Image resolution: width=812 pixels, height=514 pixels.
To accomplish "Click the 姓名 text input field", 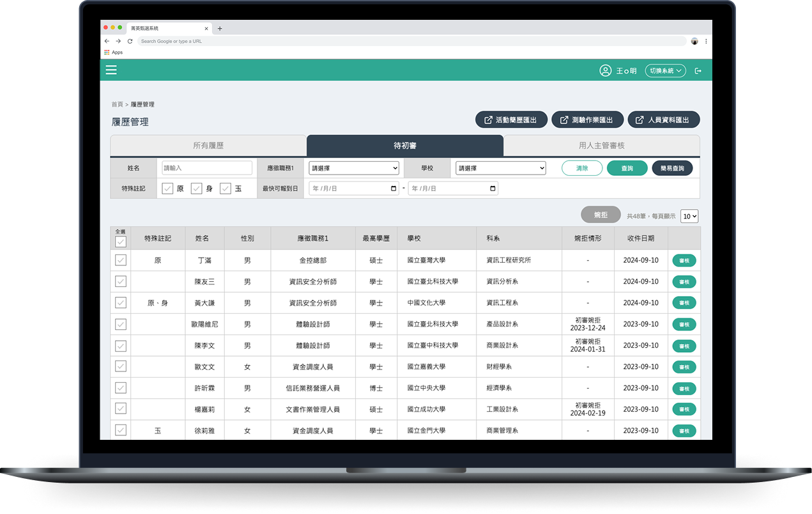I will 207,168.
